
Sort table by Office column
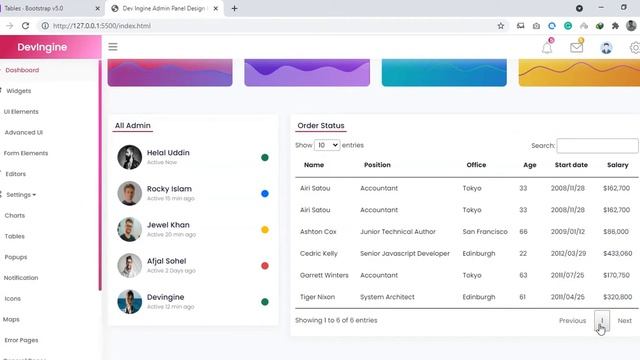point(476,165)
